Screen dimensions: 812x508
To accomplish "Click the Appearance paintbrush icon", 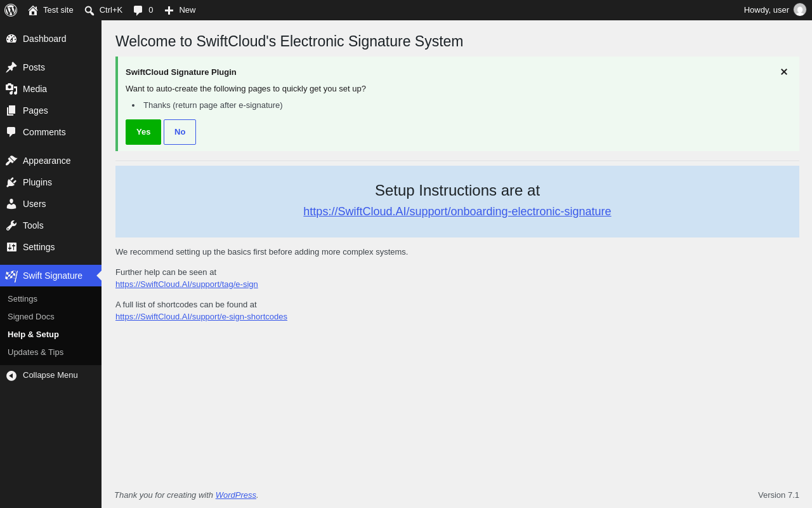I will (11, 161).
